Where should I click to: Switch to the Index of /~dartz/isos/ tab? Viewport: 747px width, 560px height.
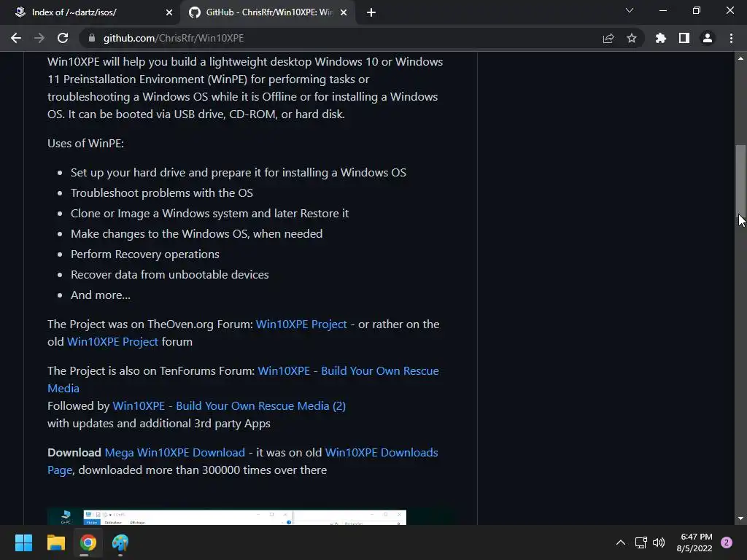pos(90,12)
